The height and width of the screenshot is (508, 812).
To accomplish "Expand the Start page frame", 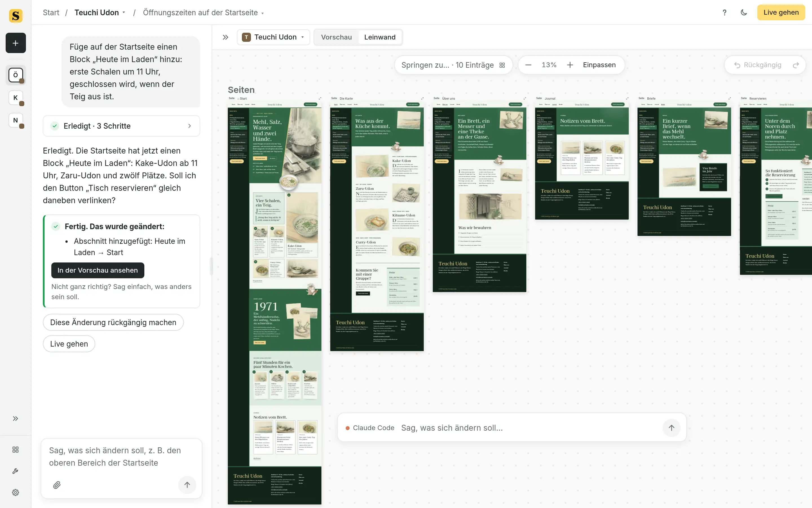I will (320, 98).
